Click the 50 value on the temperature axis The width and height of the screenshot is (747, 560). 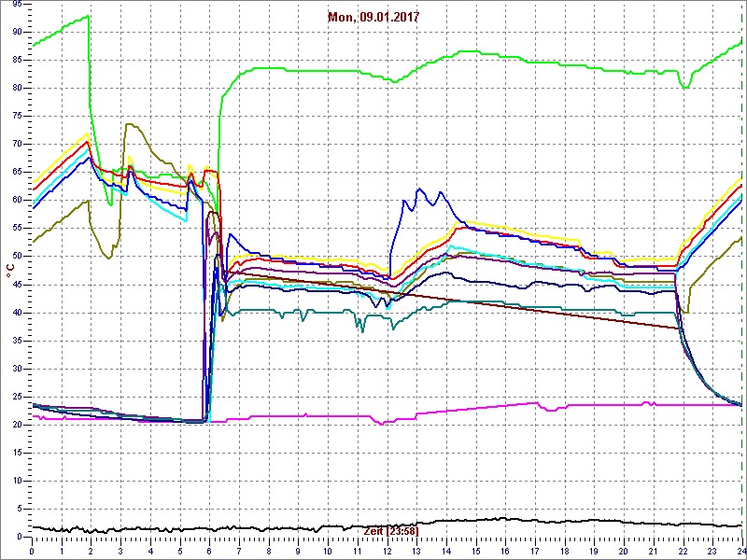click(x=17, y=256)
